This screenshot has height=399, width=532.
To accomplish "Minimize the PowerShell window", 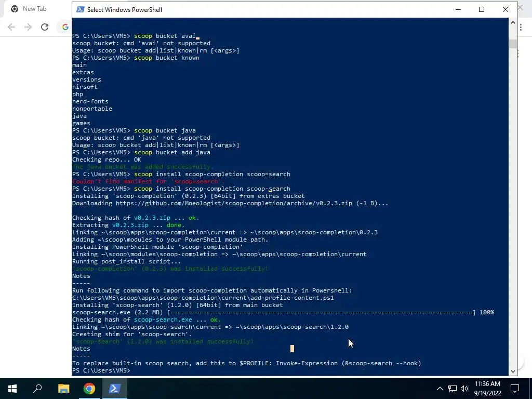I will point(458,9).
